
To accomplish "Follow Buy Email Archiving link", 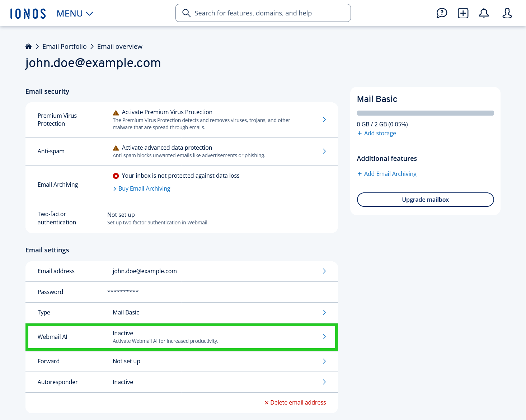I will (142, 188).
